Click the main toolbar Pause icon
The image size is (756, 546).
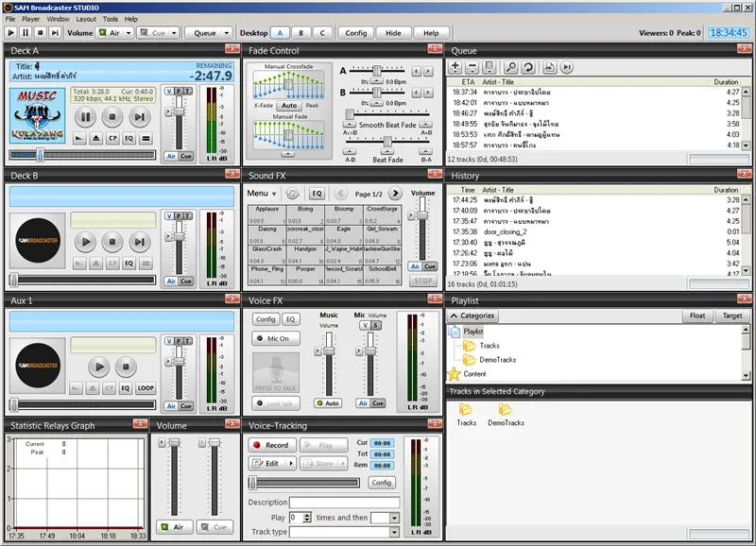[26, 33]
